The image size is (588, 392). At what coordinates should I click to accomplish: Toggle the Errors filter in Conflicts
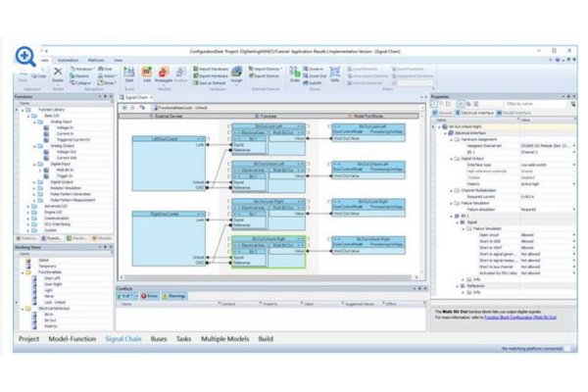click(150, 296)
